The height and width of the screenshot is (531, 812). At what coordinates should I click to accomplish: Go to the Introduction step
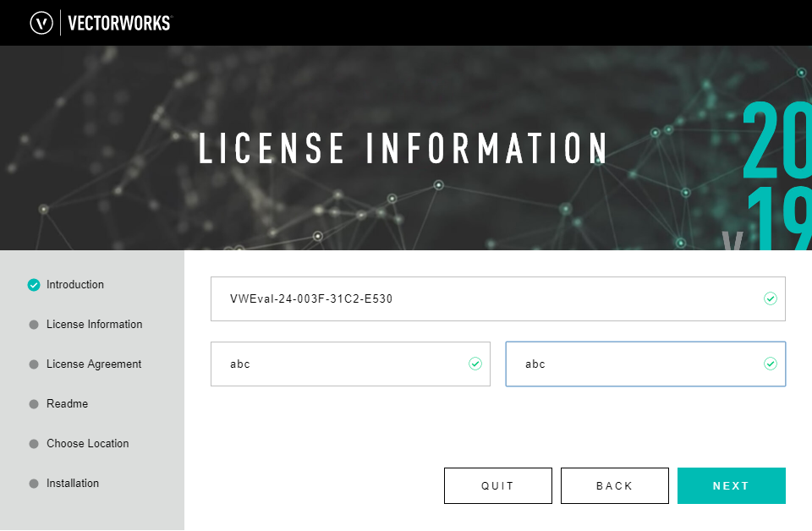pos(75,285)
